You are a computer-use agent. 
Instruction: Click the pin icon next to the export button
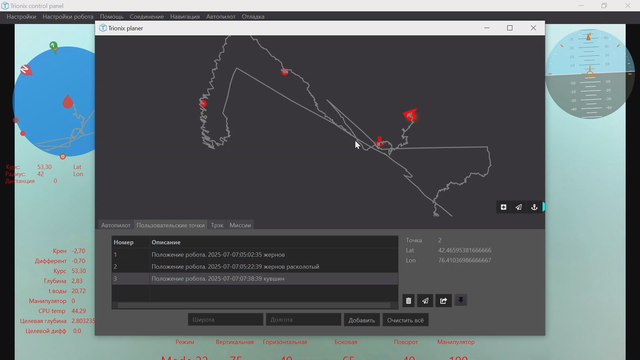[x=460, y=300]
